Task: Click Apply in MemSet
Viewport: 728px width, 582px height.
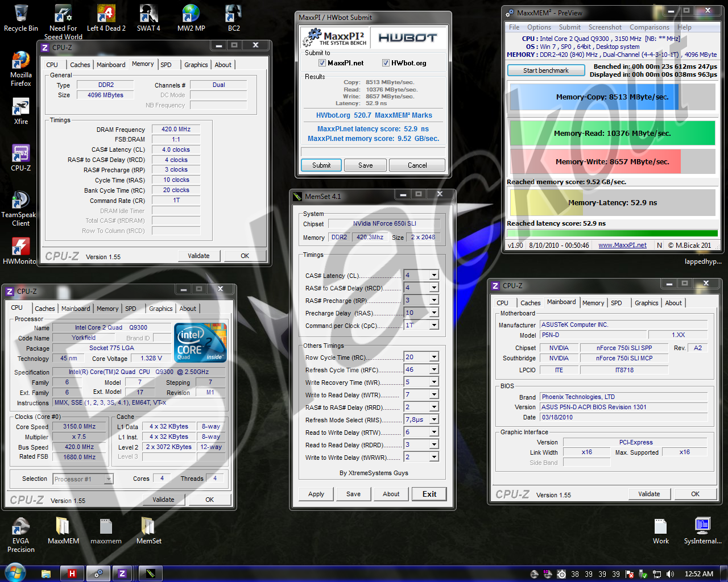Action: coord(316,494)
